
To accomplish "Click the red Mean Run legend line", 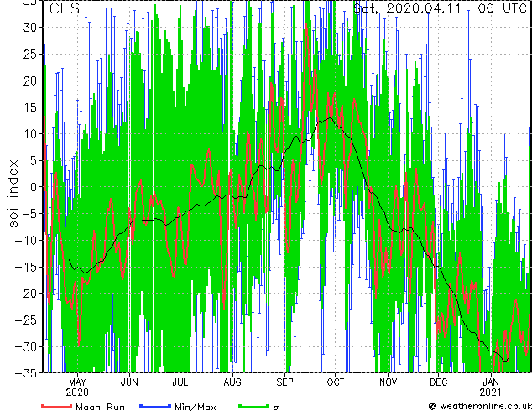I will [x=57, y=406].
